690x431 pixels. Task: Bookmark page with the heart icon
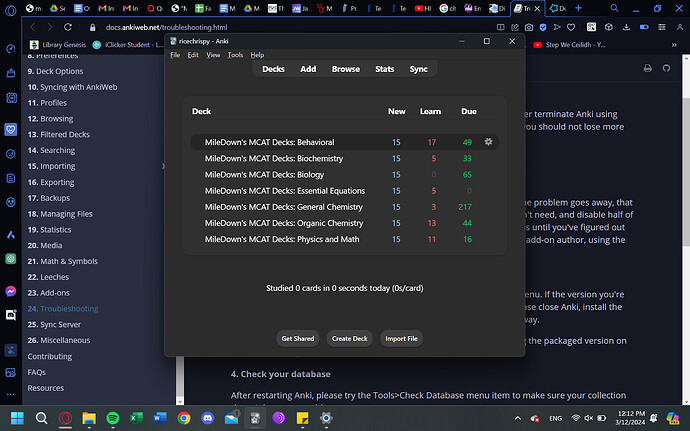tap(571, 27)
